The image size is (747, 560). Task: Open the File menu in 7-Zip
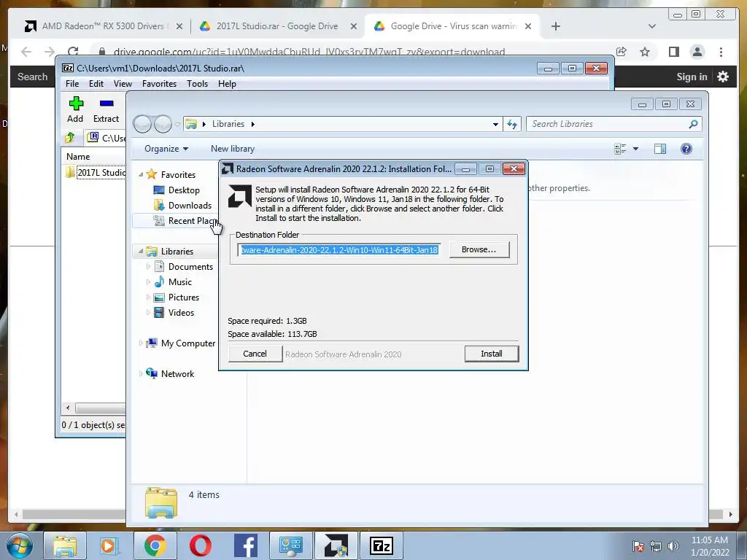tap(72, 84)
